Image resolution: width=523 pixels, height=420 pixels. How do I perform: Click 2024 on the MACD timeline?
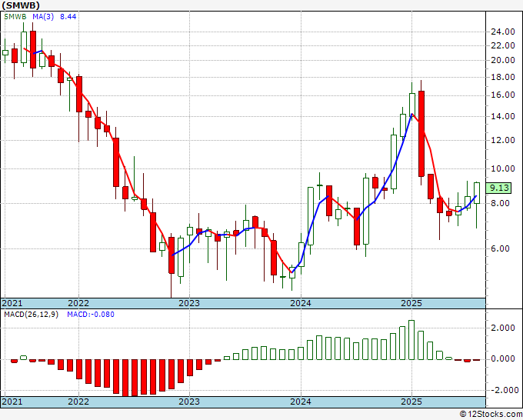coord(301,402)
